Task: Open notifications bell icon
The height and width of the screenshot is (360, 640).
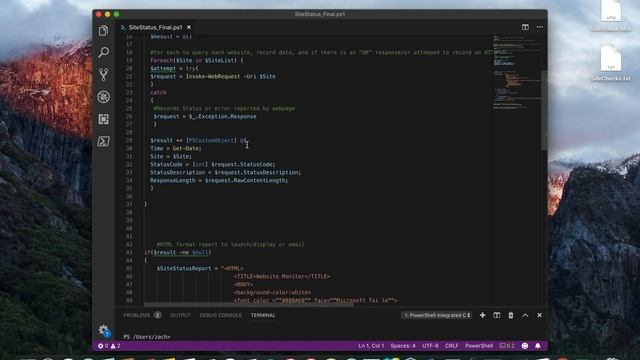Action: point(538,346)
